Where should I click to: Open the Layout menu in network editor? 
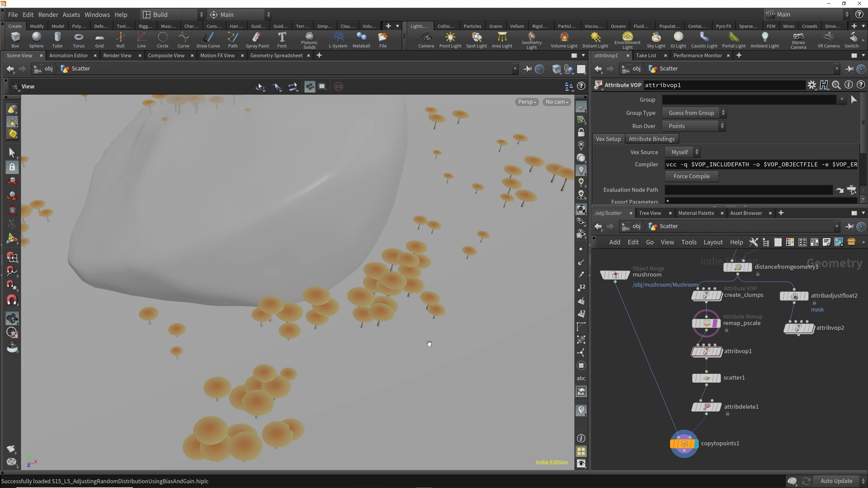click(x=713, y=242)
